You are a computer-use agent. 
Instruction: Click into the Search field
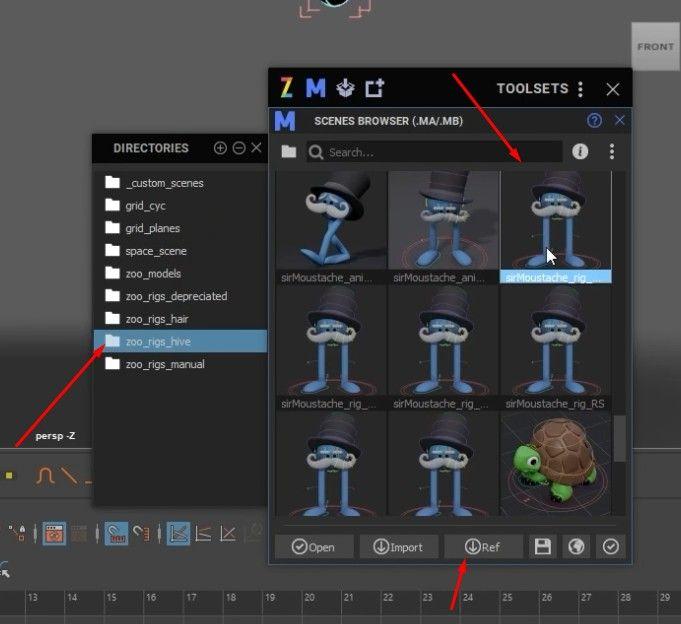coord(434,152)
